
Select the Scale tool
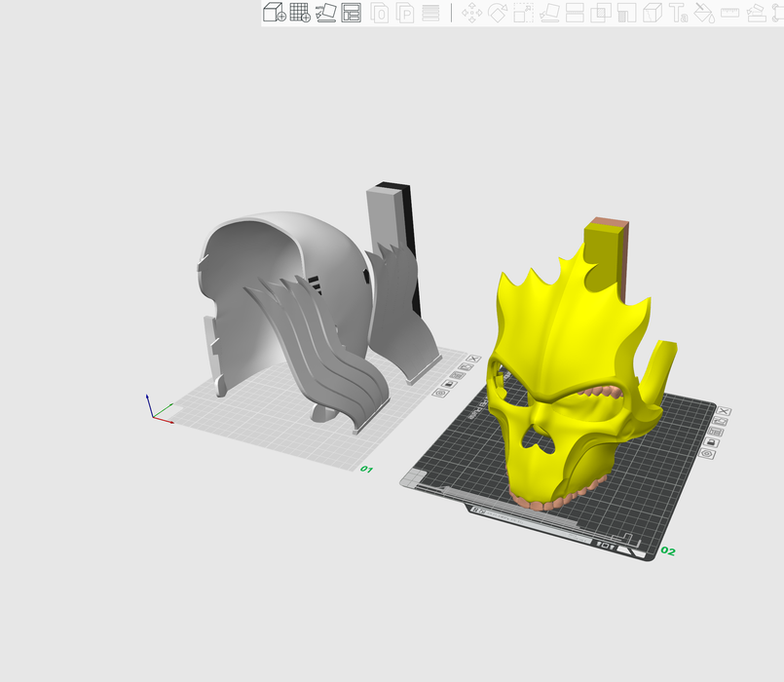tap(524, 13)
